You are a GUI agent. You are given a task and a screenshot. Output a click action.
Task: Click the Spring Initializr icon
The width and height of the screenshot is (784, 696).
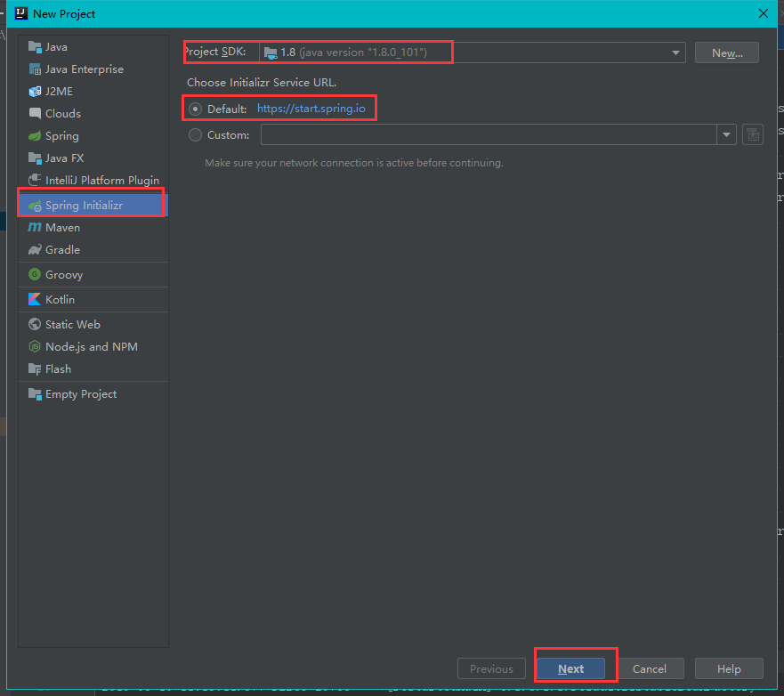pos(35,206)
